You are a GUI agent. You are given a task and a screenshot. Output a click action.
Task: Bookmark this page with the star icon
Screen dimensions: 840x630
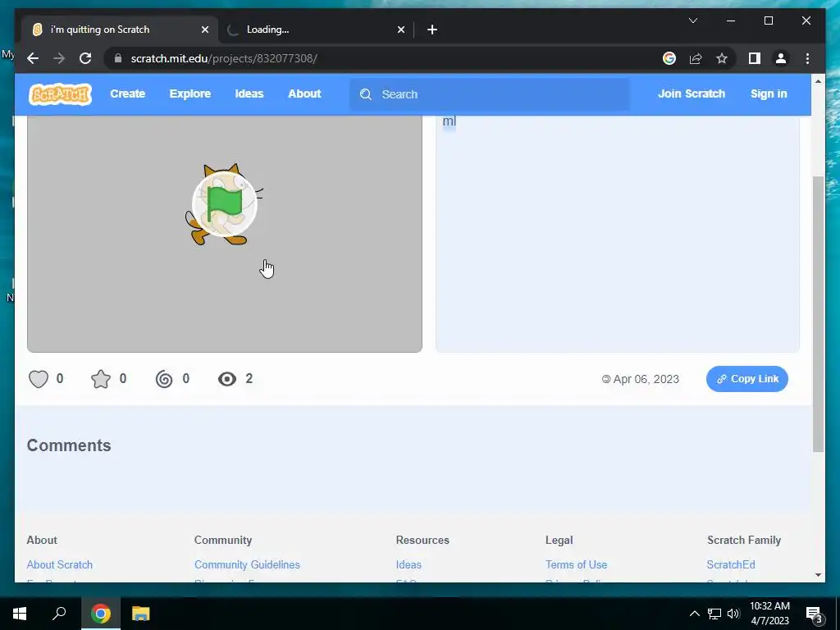[722, 58]
